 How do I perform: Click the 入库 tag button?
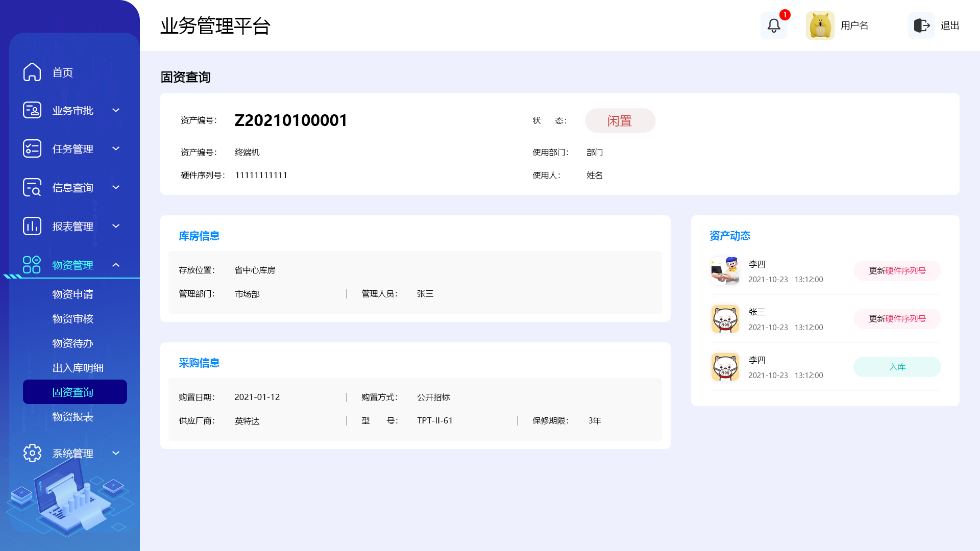897,367
